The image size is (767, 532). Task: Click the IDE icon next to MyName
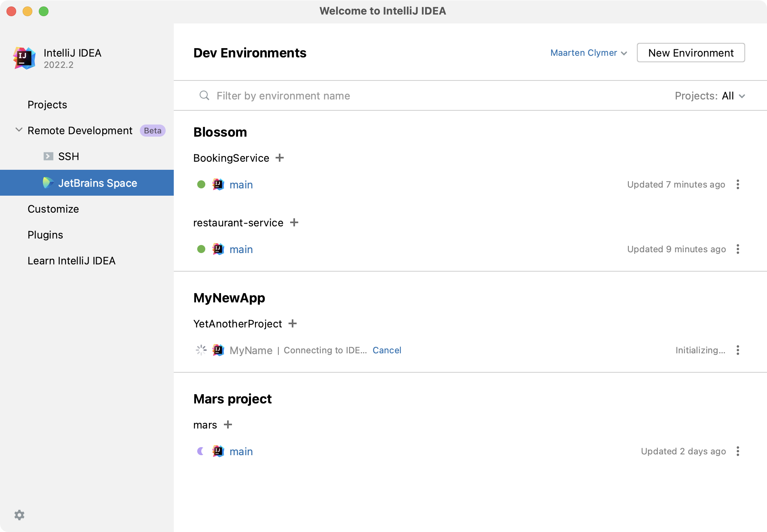218,350
